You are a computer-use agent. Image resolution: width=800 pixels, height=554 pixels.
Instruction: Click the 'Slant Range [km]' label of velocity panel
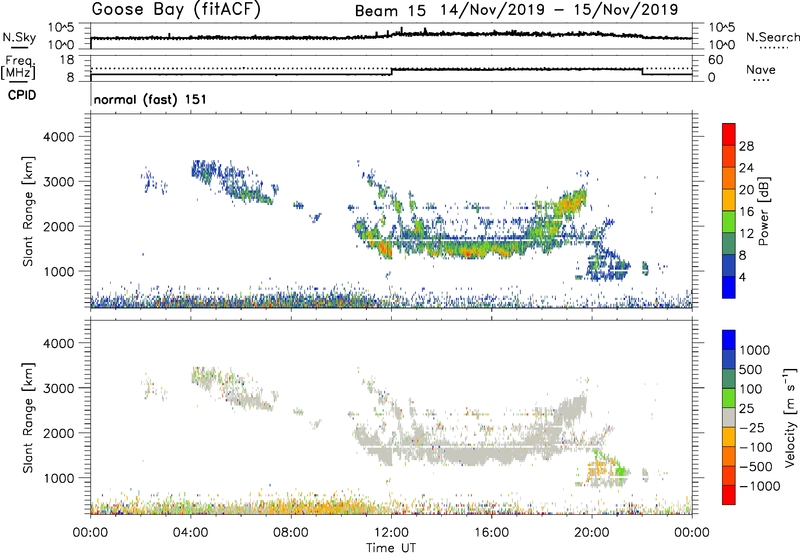tap(28, 417)
